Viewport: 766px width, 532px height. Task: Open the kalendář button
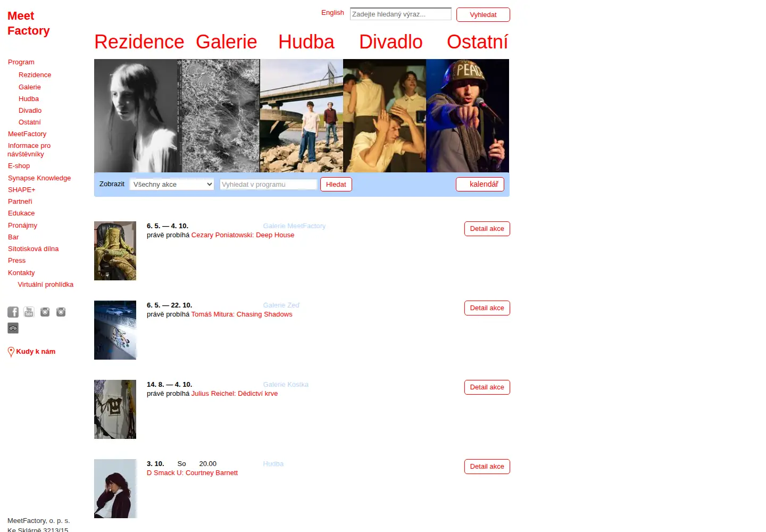click(480, 184)
